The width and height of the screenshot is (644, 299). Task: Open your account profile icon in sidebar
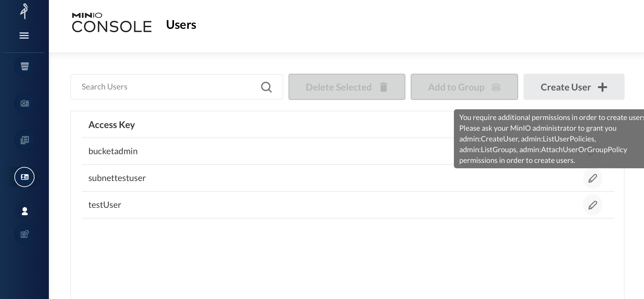point(24,211)
